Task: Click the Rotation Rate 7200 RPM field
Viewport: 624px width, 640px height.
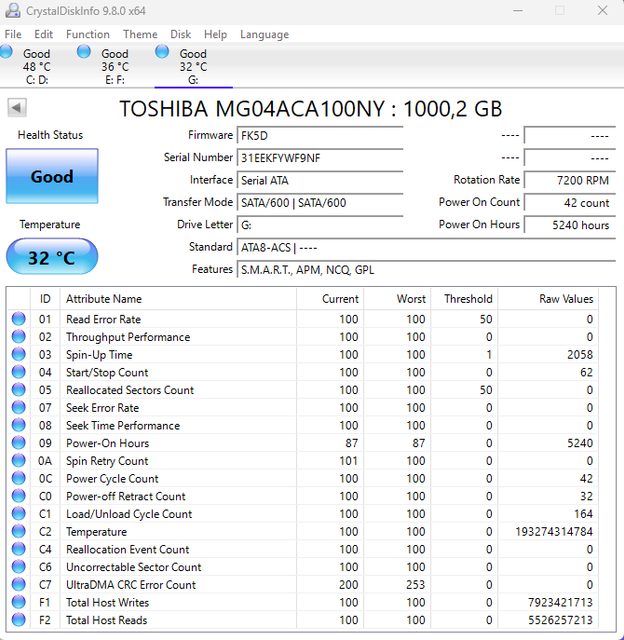Action: click(570, 180)
